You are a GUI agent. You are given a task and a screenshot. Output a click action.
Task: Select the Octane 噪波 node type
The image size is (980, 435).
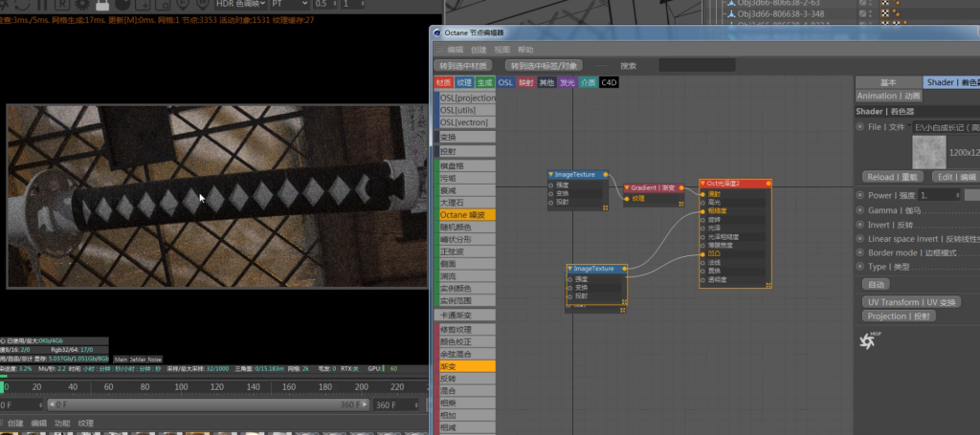(464, 215)
